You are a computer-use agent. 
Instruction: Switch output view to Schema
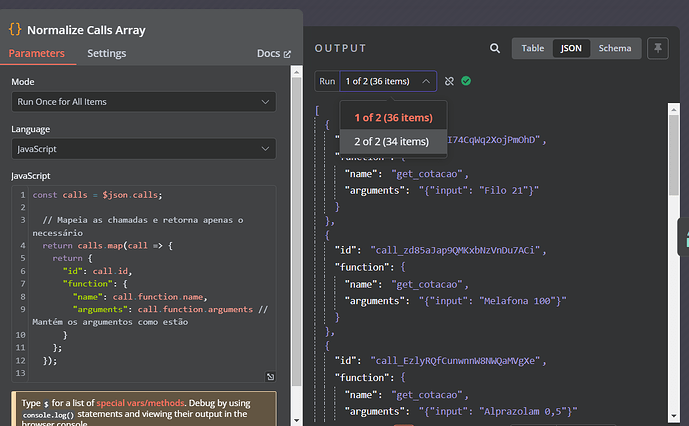click(615, 48)
